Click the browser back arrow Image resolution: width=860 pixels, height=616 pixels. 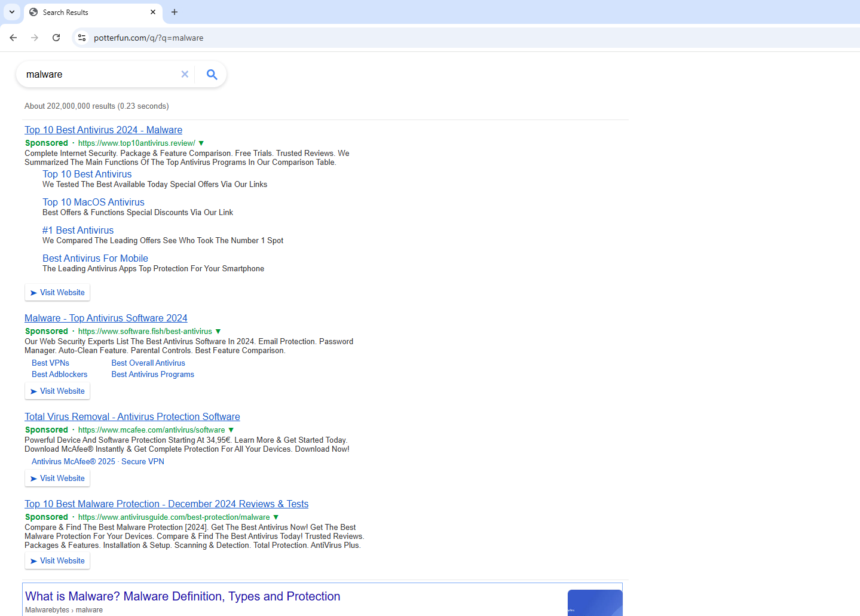coord(13,38)
